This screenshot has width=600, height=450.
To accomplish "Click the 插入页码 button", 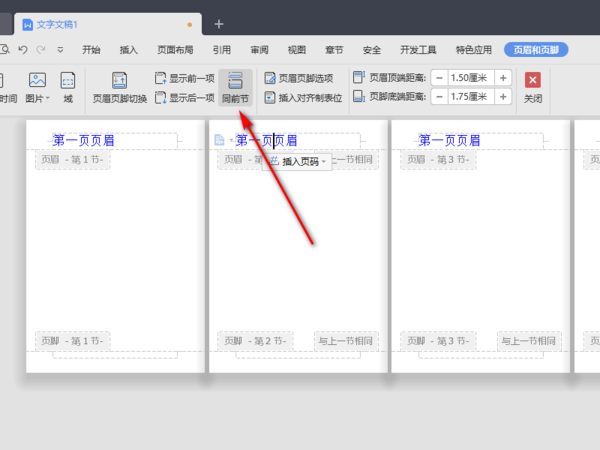I will [295, 161].
